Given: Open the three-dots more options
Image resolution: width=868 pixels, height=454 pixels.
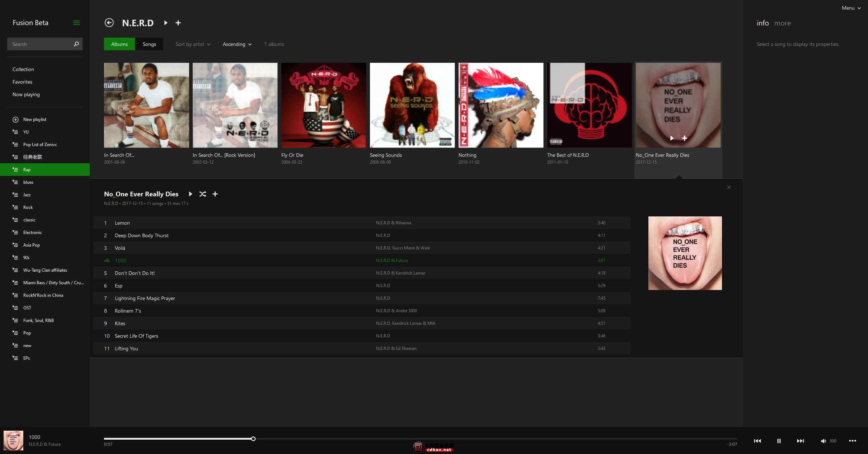Looking at the screenshot, I should click(853, 441).
